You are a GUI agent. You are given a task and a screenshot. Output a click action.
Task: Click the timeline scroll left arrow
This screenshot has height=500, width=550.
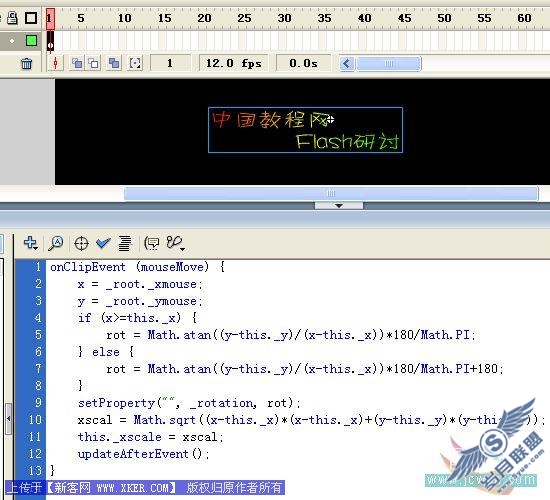tap(347, 64)
